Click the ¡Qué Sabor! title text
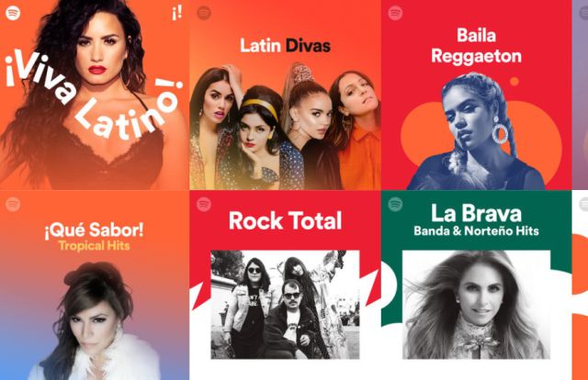 coord(94,229)
